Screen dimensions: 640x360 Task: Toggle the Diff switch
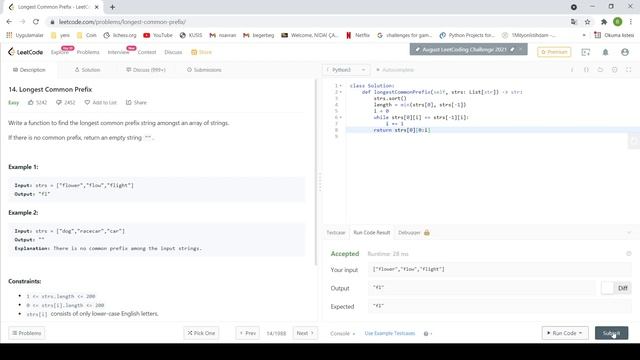pos(616,288)
